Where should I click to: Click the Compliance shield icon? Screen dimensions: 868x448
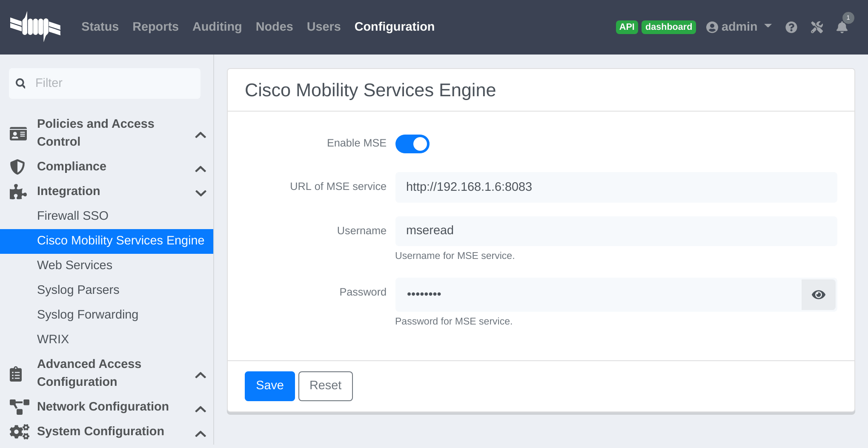point(17,167)
